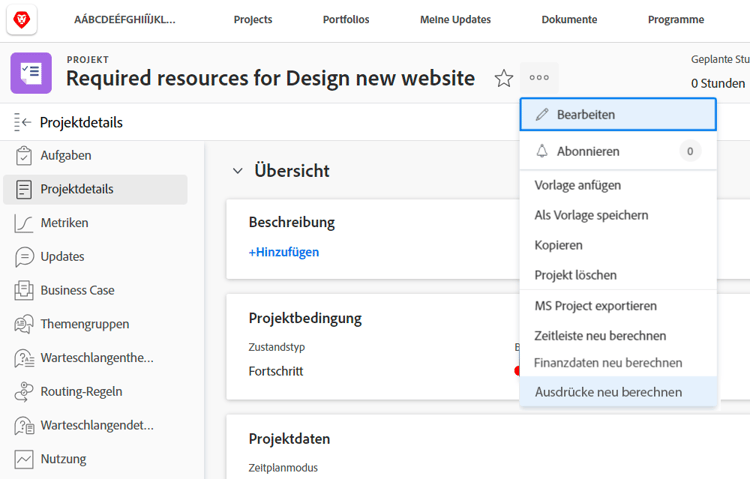The image size is (750, 479).
Task: Click the Business Case icon
Action: pyautogui.click(x=23, y=290)
